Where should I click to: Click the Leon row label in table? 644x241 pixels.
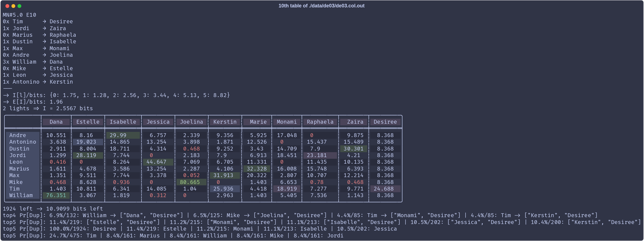coord(23,162)
